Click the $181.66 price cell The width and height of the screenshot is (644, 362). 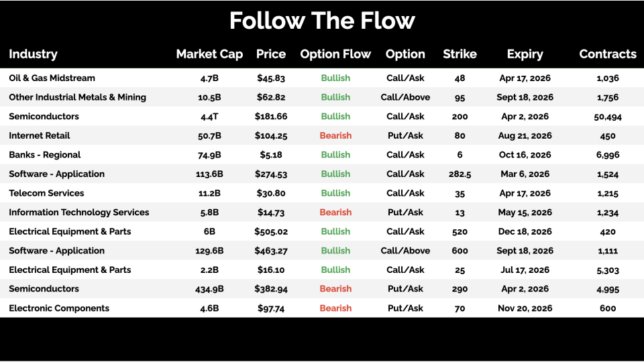pos(271,117)
